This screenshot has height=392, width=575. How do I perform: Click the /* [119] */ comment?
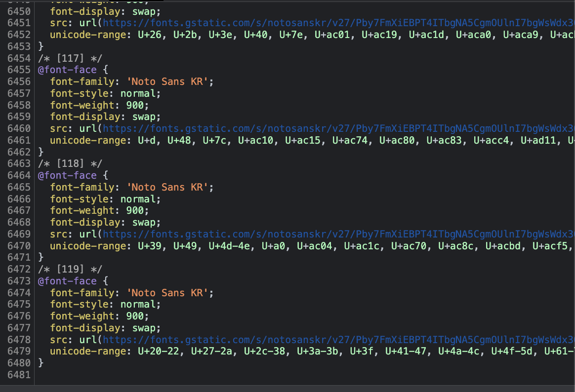pos(70,269)
